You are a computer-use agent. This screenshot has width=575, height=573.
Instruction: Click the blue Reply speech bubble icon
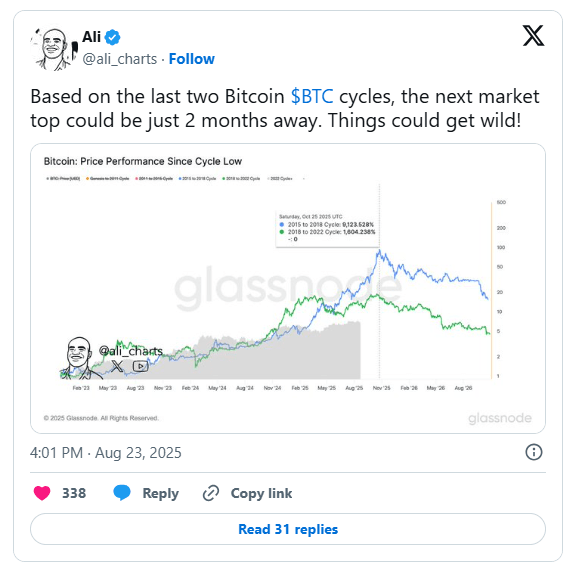tap(122, 493)
